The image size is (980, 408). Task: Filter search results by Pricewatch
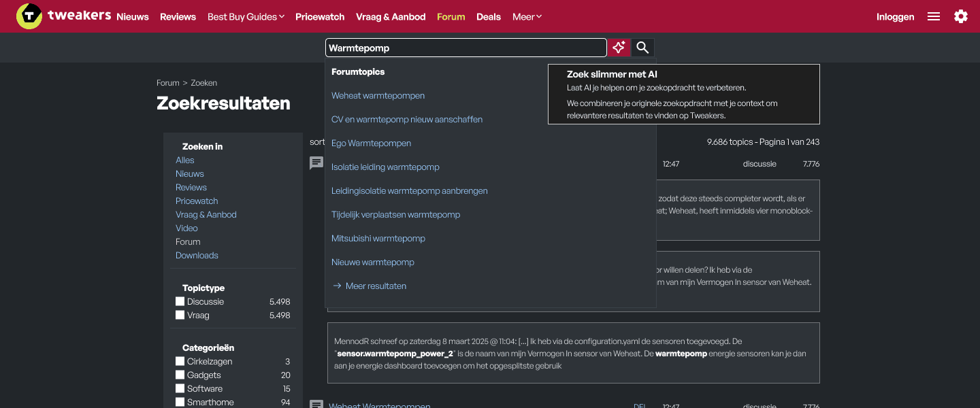[197, 201]
